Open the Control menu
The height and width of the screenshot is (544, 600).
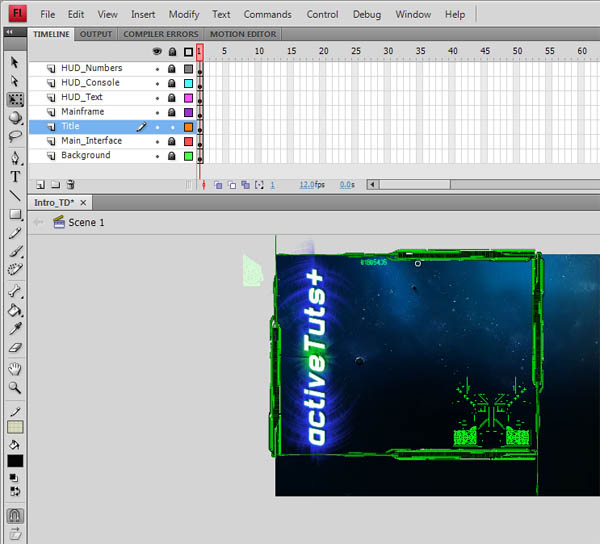[x=322, y=15]
